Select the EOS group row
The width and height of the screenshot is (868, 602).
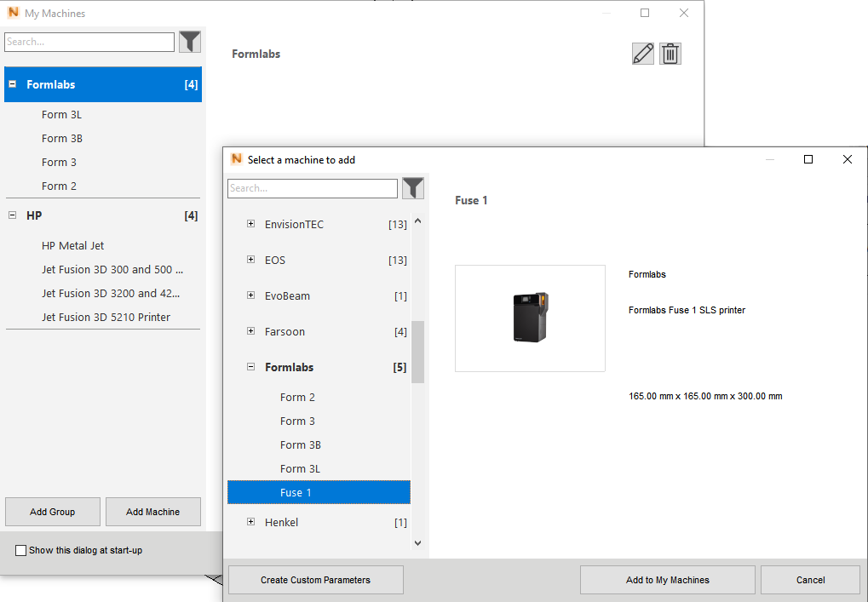pyautogui.click(x=319, y=260)
